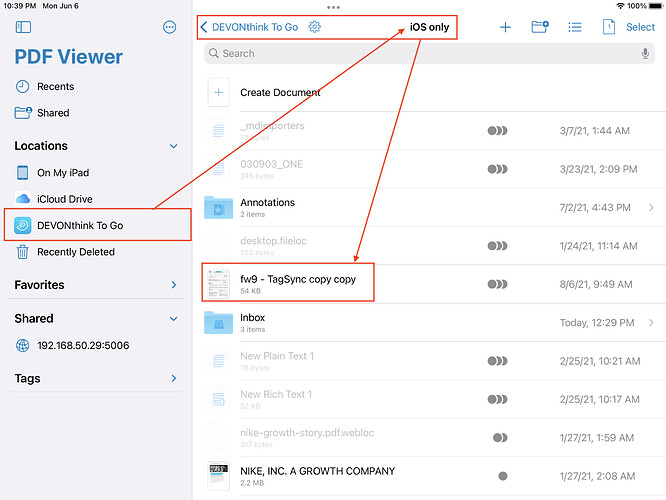Tap chevron on Inbox row

click(x=651, y=322)
